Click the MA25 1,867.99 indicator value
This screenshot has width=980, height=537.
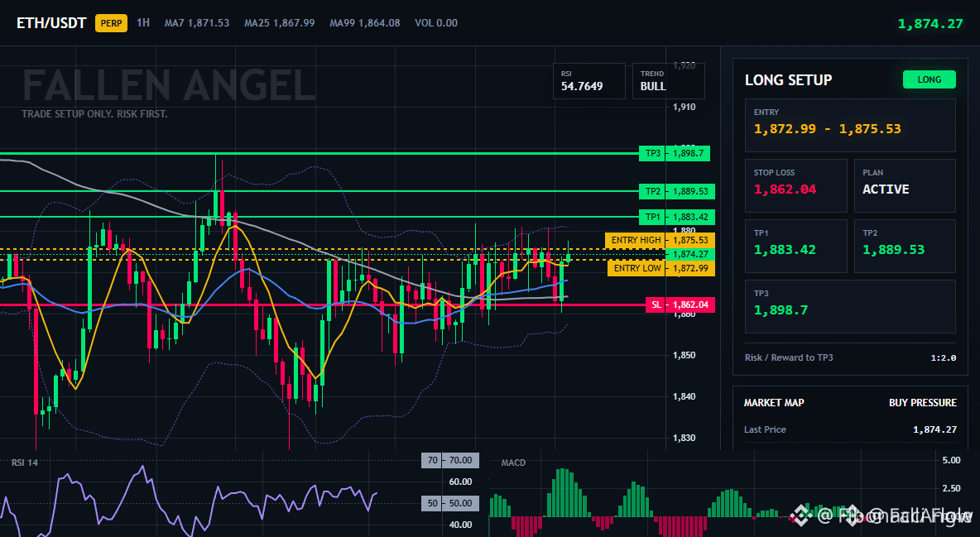[x=280, y=22]
